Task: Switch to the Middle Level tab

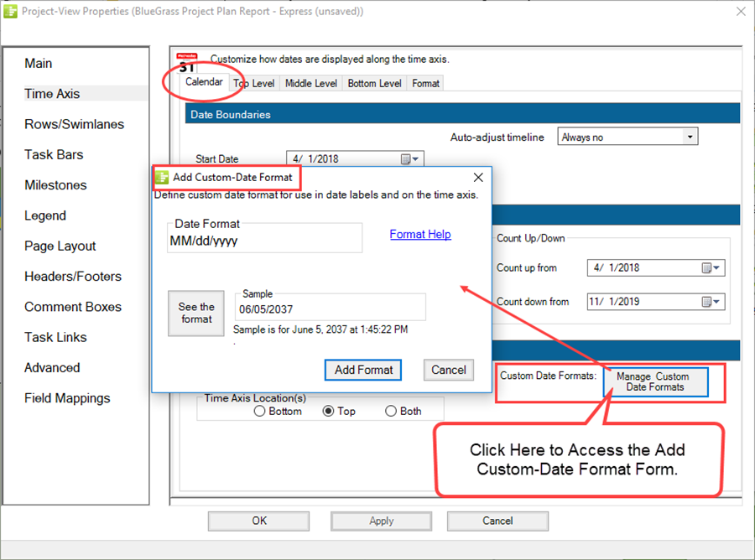Action: coord(310,83)
